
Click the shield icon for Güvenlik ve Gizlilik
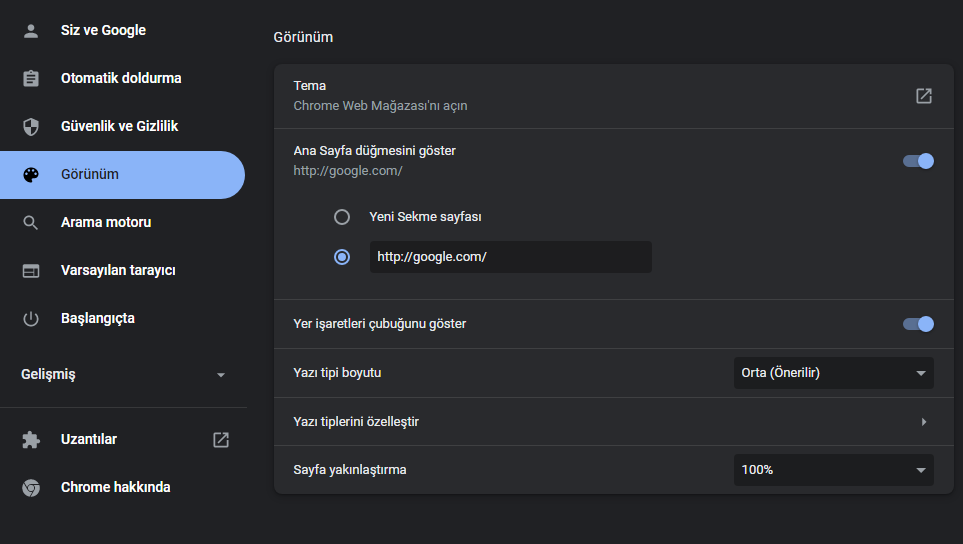[x=31, y=126]
